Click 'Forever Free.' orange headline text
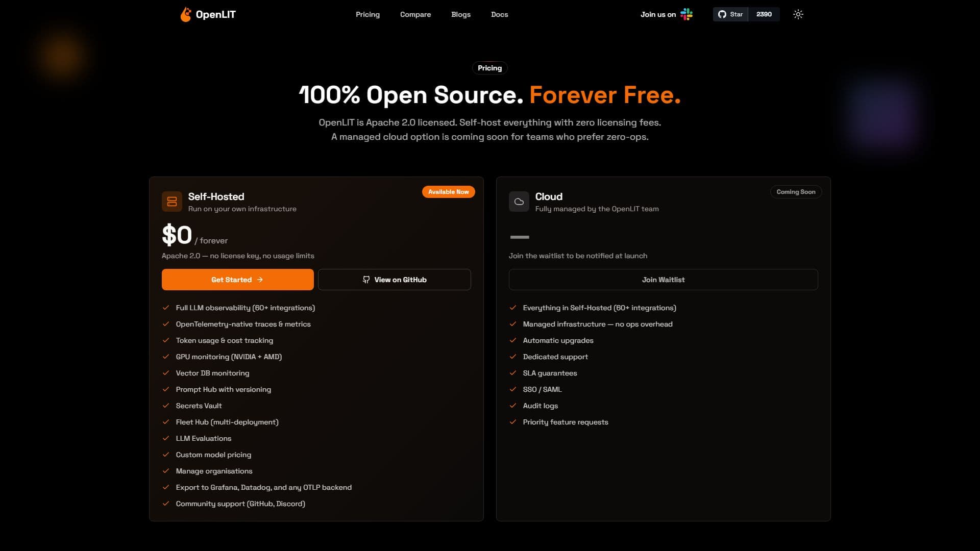980x551 pixels. point(605,95)
